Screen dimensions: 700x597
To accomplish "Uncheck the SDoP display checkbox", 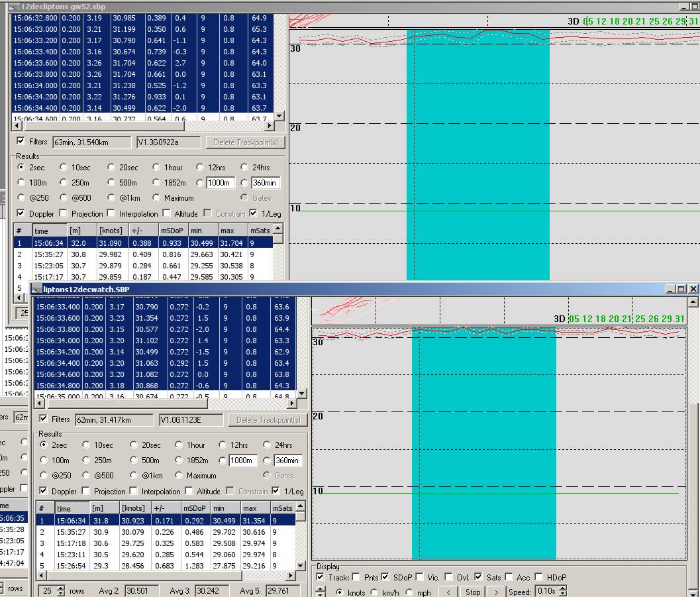I will [x=385, y=577].
